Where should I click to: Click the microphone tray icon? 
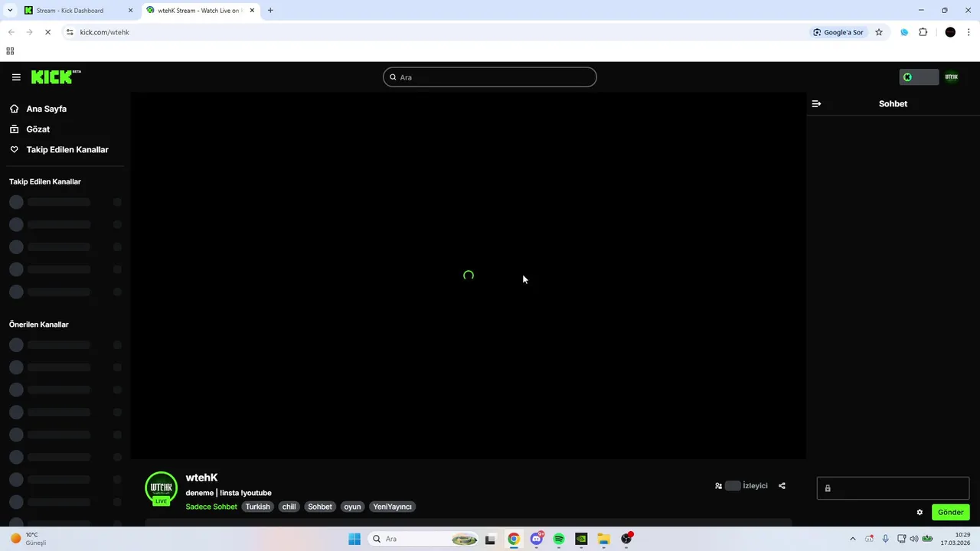(886, 539)
